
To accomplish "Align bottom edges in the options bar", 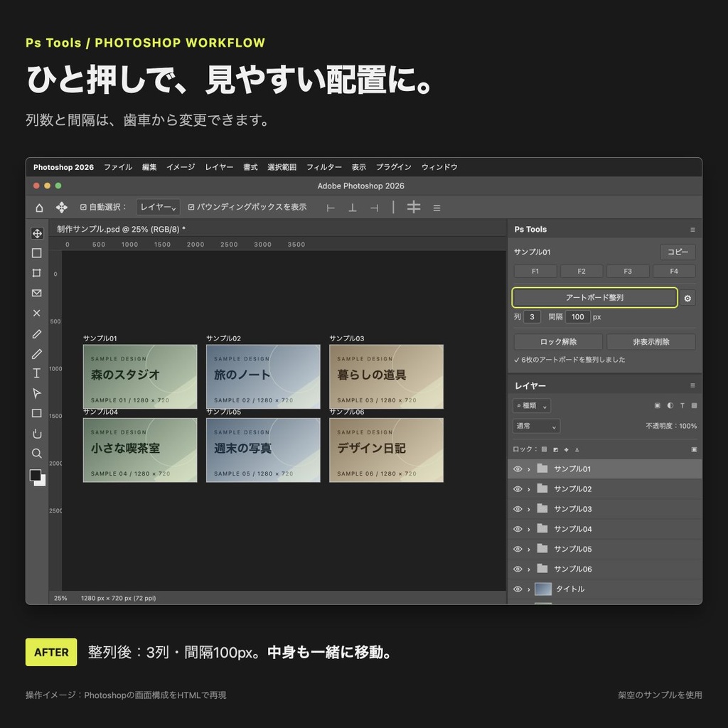I will pyautogui.click(x=353, y=208).
